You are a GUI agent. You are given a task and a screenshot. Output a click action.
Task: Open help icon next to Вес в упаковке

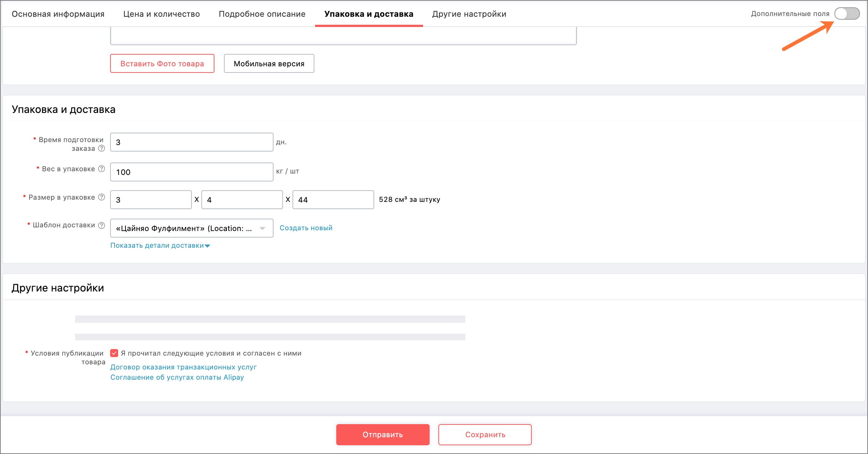pyautogui.click(x=102, y=169)
